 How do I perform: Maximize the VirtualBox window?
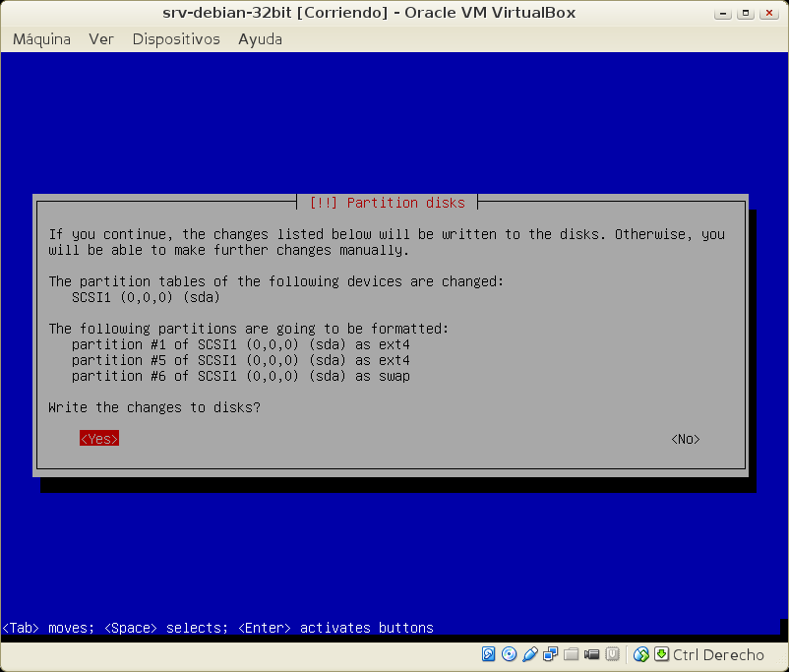[748, 13]
